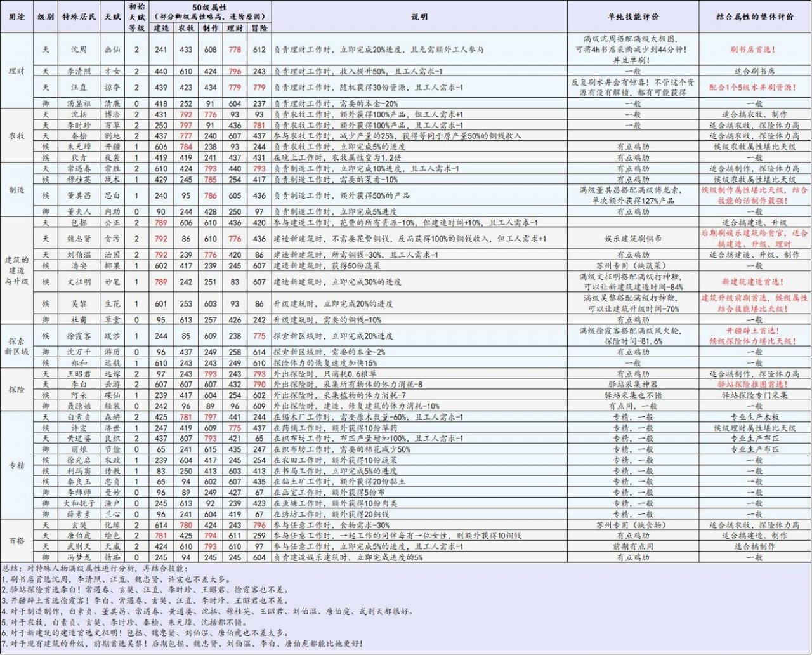The height and width of the screenshot is (655, 812).
Task: Click the 专精 category cell
Action: (17, 465)
